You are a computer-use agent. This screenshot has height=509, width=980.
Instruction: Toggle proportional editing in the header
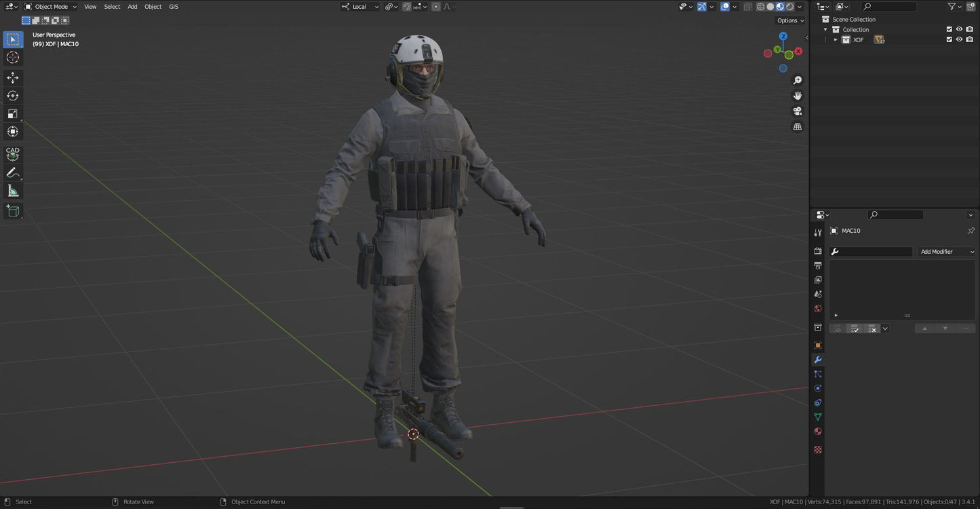pyautogui.click(x=435, y=6)
